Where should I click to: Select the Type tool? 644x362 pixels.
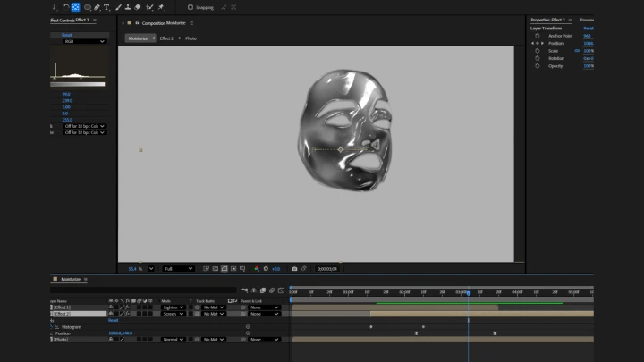point(107,7)
